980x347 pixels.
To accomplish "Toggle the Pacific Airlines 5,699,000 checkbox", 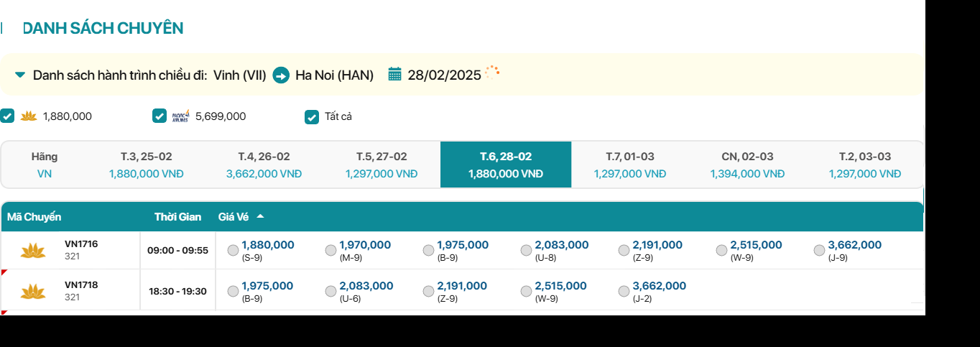I will click(x=160, y=116).
